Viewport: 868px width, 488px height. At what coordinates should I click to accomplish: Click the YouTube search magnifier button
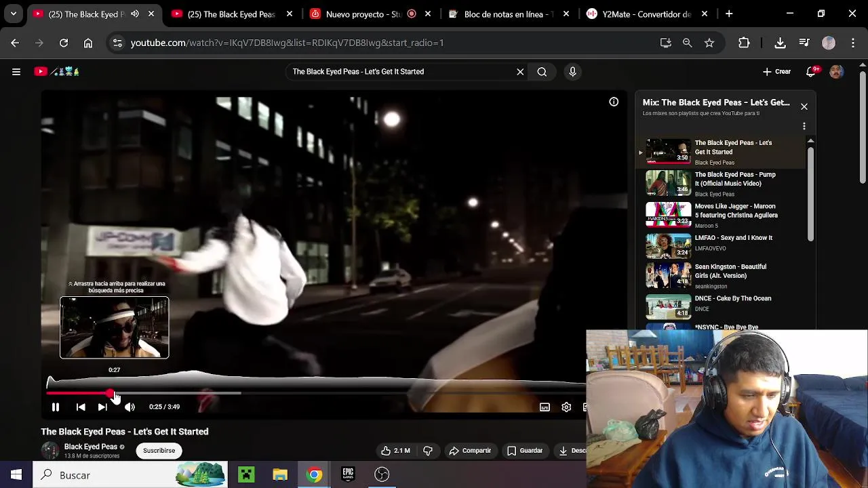[x=542, y=71]
